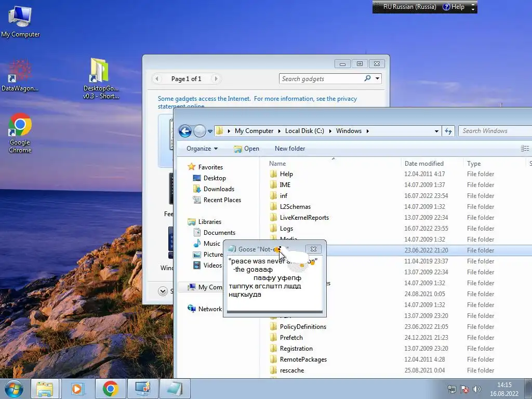
Task: Open search options dropdown in gadgets window
Action: (x=377, y=78)
